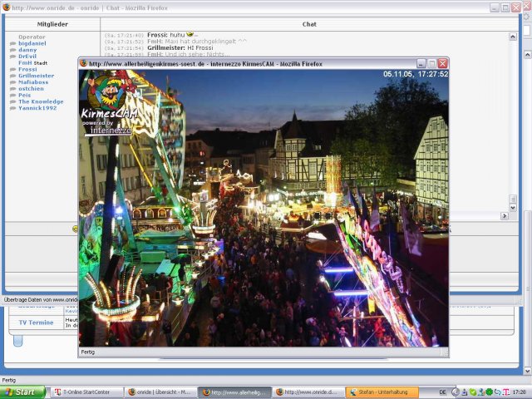This screenshot has height=399, width=532.
Task: Open Frossi's profile in the member list
Action: click(27, 69)
